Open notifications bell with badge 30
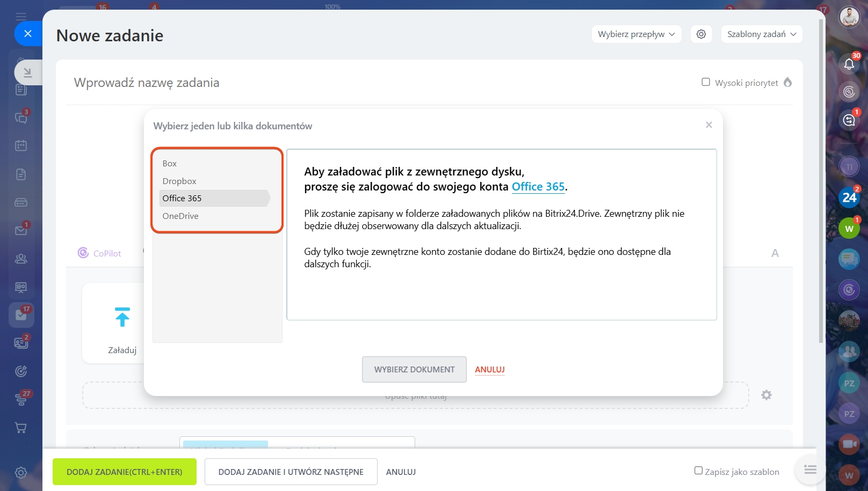The image size is (868, 491). point(849,63)
